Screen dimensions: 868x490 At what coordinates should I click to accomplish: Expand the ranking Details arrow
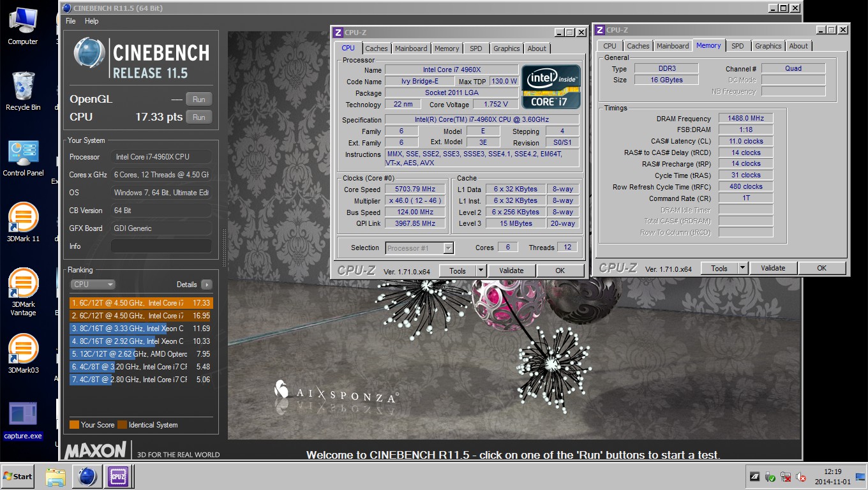pos(206,285)
